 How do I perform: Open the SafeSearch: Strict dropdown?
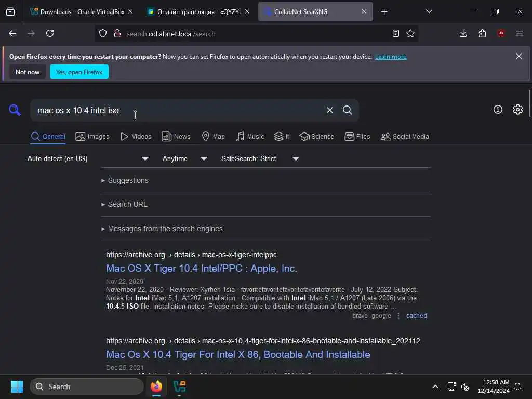(x=260, y=158)
